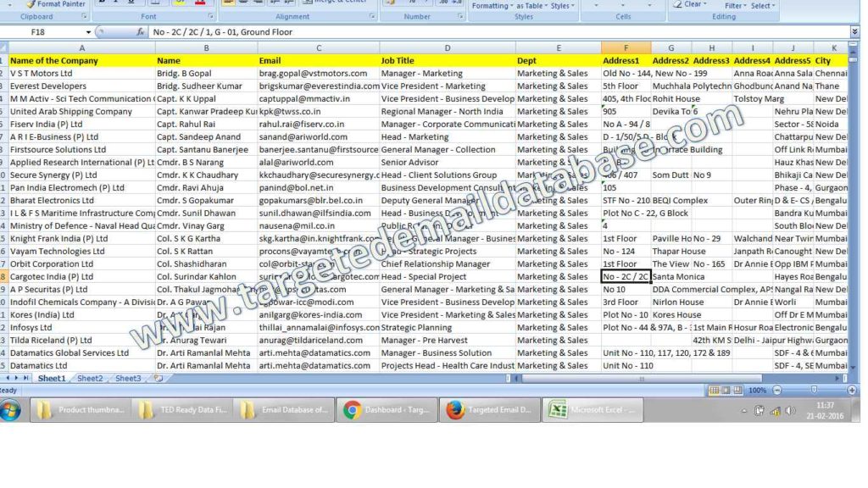Click the zoom slider handle
The width and height of the screenshot is (868, 488).
pos(814,390)
